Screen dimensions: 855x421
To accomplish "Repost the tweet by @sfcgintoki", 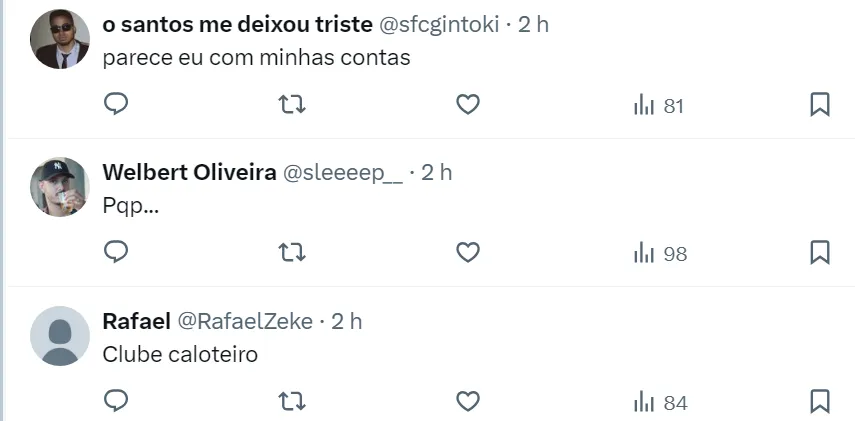I will [x=291, y=104].
